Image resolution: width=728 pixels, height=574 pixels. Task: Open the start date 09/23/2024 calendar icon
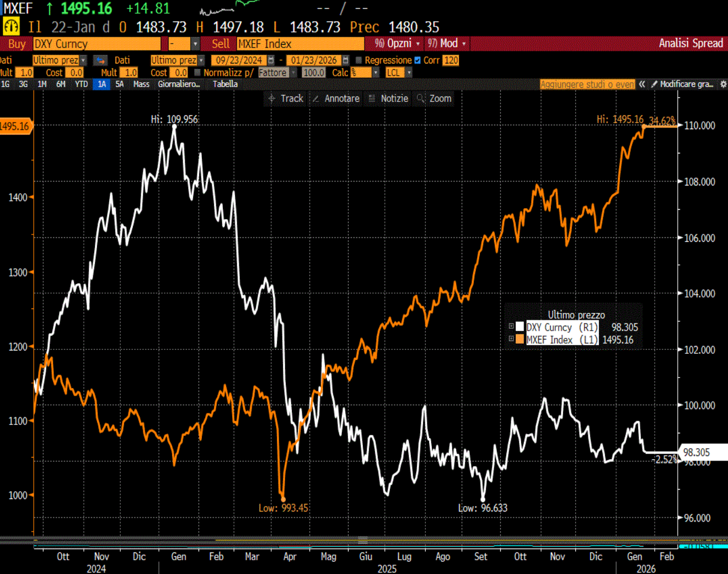pyautogui.click(x=271, y=60)
